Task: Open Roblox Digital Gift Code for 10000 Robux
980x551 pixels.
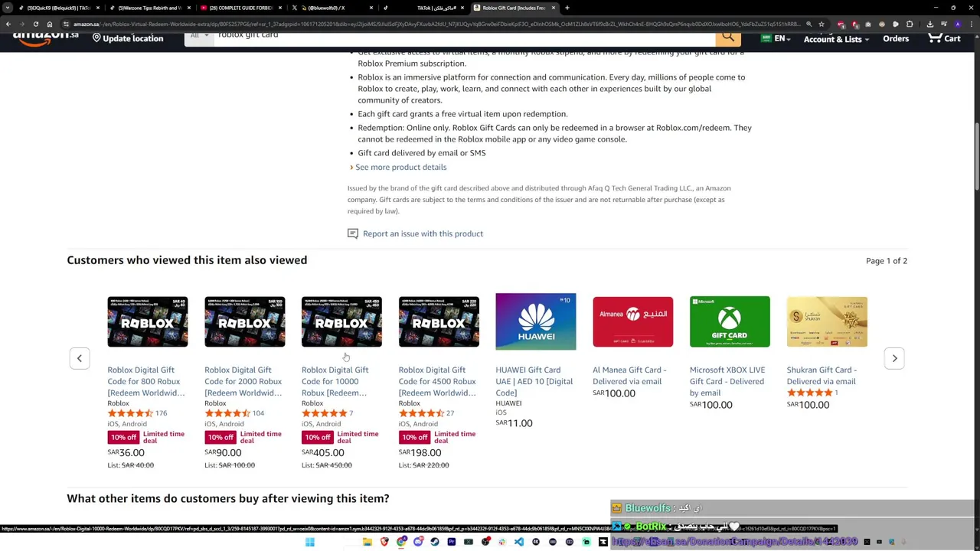Action: click(x=335, y=381)
